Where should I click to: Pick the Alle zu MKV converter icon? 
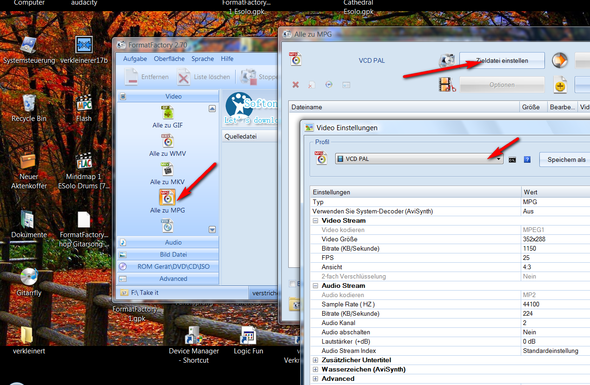pos(167,169)
